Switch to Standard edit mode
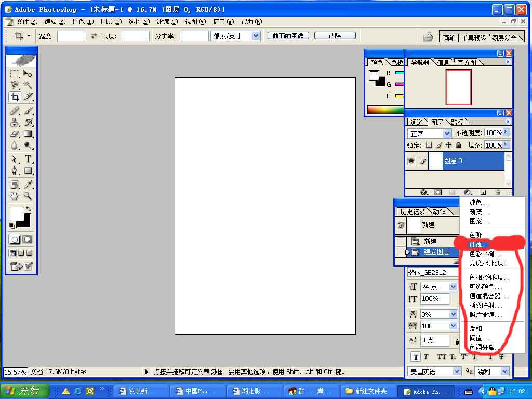 15,240
